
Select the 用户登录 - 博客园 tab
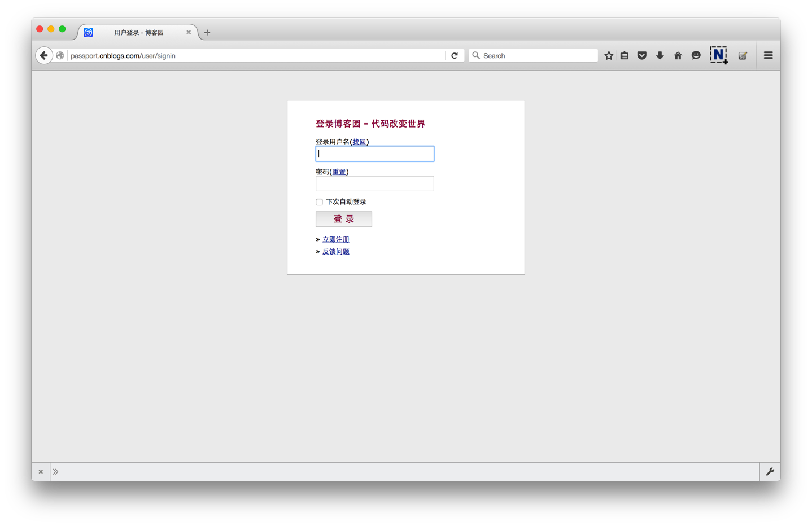138,32
